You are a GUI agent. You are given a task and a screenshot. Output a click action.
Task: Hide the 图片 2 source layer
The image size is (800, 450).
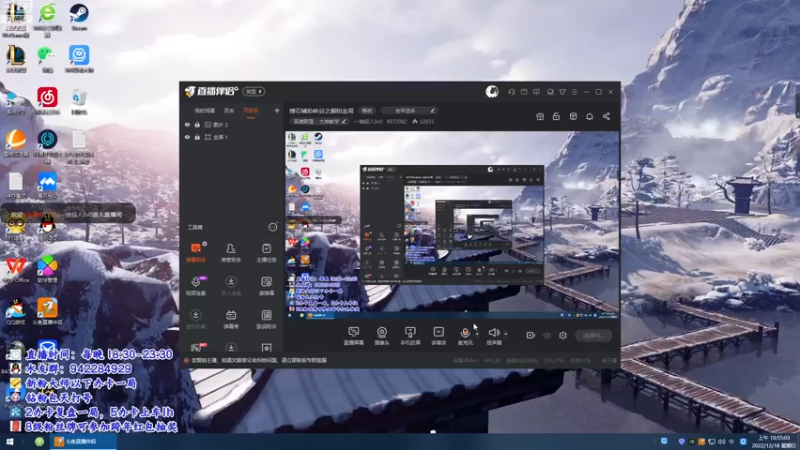pos(187,124)
